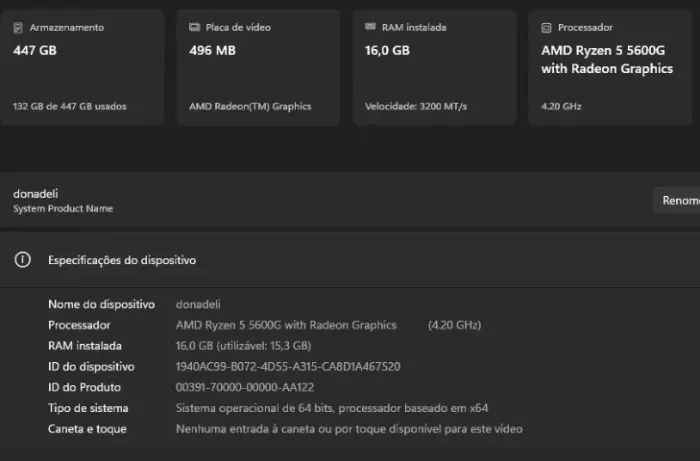Click the info icon beside Especificações do dispositivo
Image resolution: width=700 pixels, height=461 pixels.
coord(22,260)
